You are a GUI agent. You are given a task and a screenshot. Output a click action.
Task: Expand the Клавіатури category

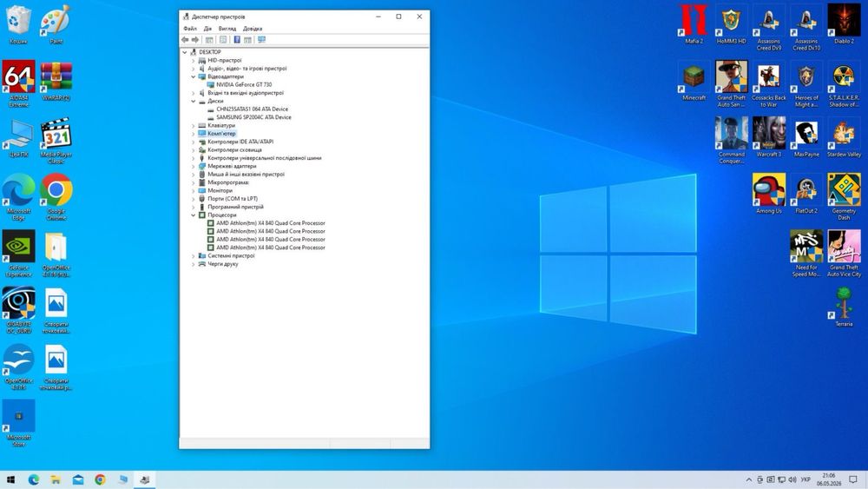click(x=194, y=126)
